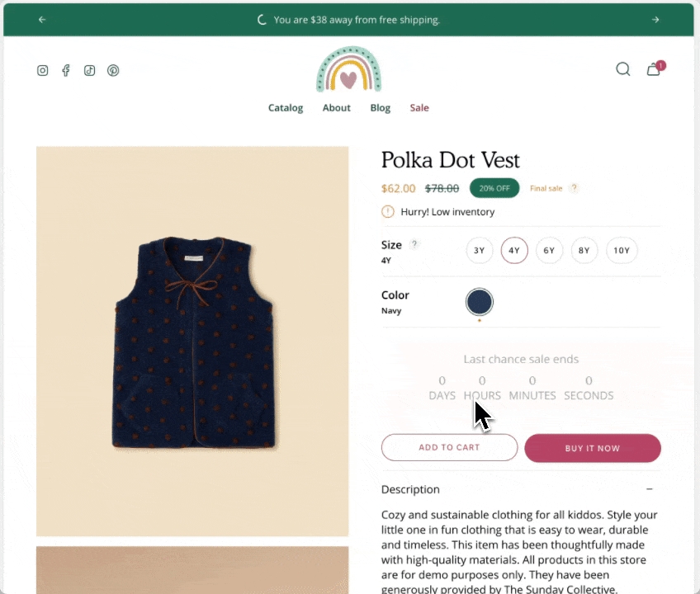The width and height of the screenshot is (700, 594).
Task: Click the Add to Cart button
Action: (449, 447)
